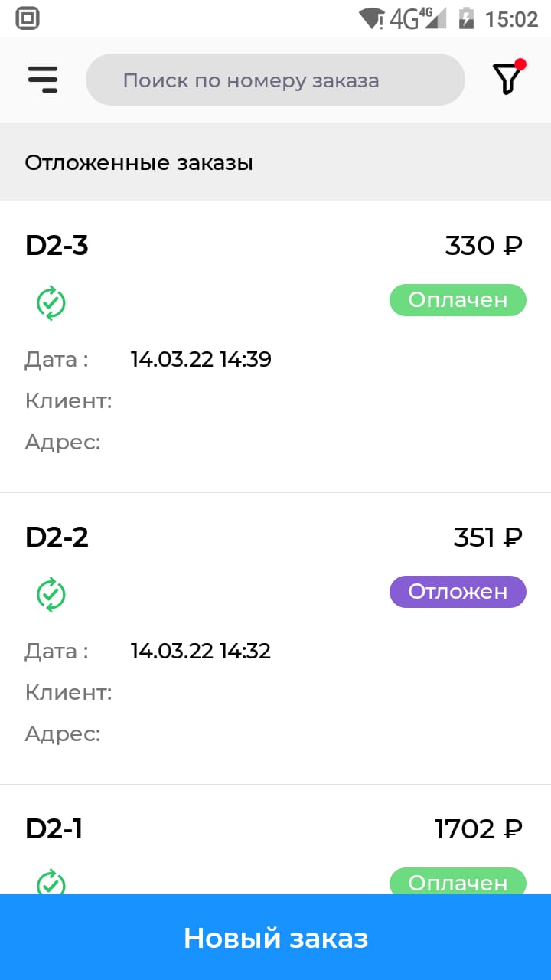Tap sync status icon on order D2-1
551x980 pixels.
pos(51,883)
